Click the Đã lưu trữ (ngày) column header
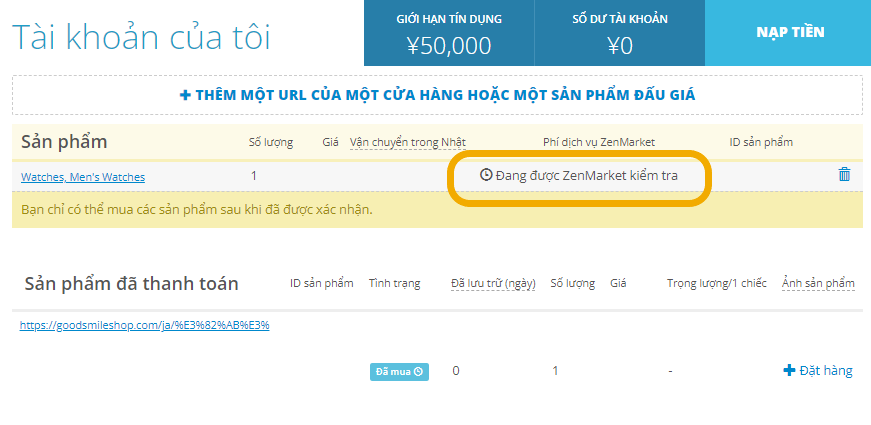The width and height of the screenshot is (871, 425). [x=493, y=284]
